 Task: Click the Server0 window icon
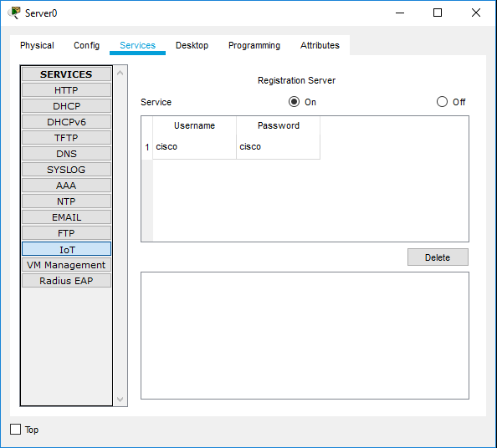14,13
